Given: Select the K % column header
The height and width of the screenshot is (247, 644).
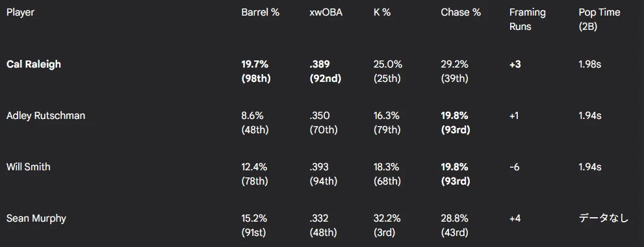Looking at the screenshot, I should [382, 12].
